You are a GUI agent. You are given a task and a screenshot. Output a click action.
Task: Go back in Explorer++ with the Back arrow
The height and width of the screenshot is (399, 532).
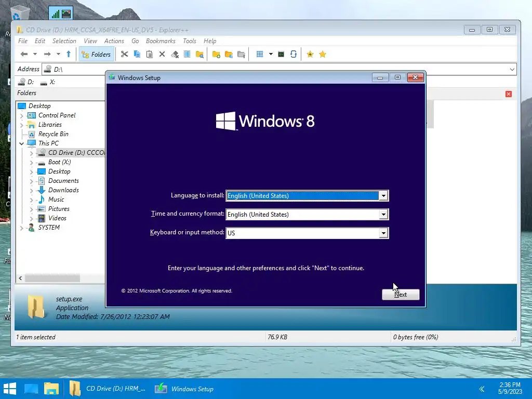24,54
